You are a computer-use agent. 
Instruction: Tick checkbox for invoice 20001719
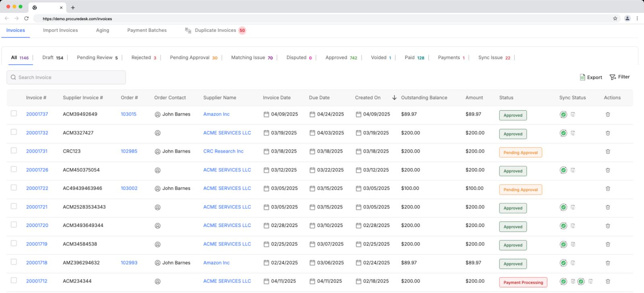pos(14,243)
